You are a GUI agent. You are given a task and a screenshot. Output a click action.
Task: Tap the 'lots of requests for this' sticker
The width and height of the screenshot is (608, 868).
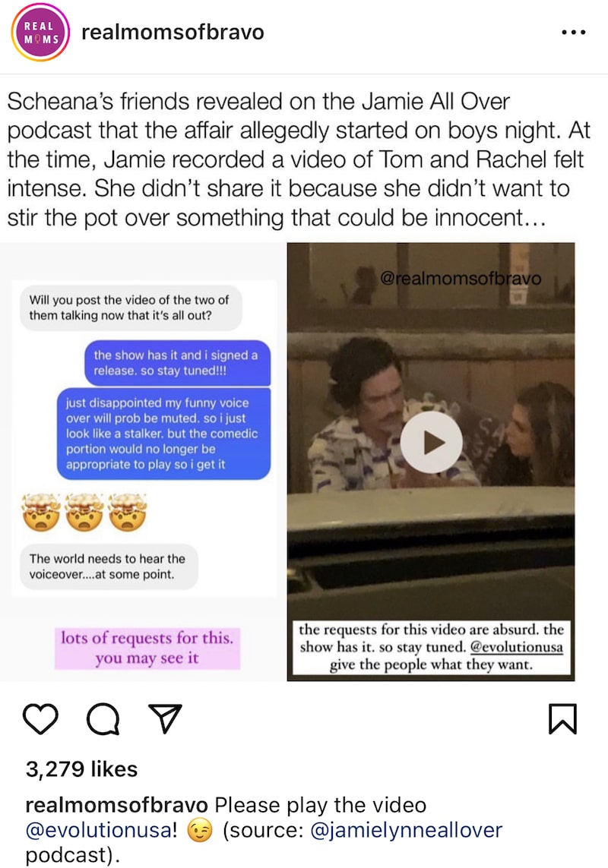(x=147, y=648)
